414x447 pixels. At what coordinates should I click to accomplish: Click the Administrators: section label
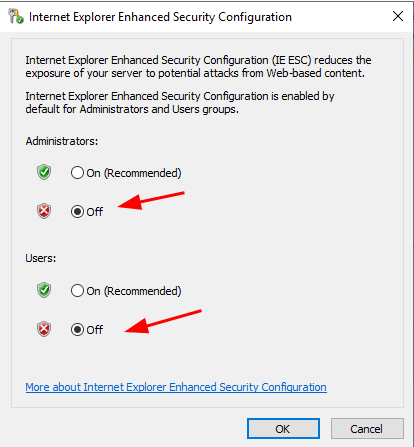coord(62,141)
